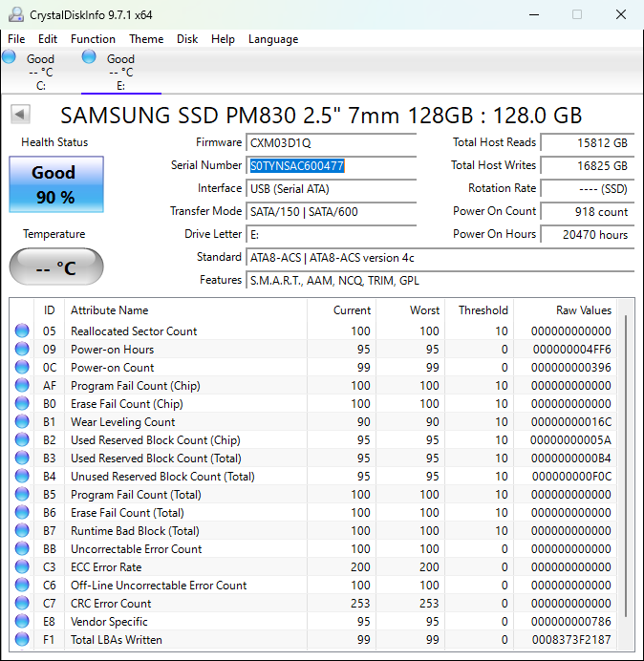Select raw value 000000004FF6
This screenshot has width=644, height=661.
(572, 349)
